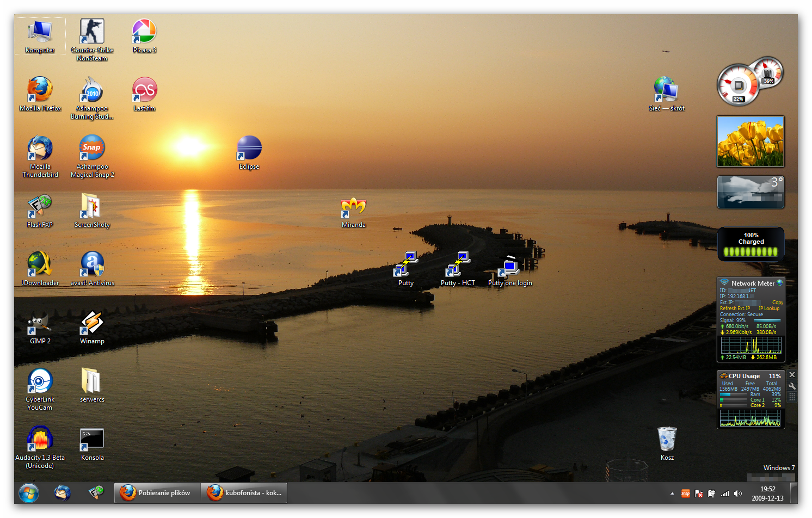Click the Putty - HCT shortcut
The image size is (812, 518).
pyautogui.click(x=458, y=265)
